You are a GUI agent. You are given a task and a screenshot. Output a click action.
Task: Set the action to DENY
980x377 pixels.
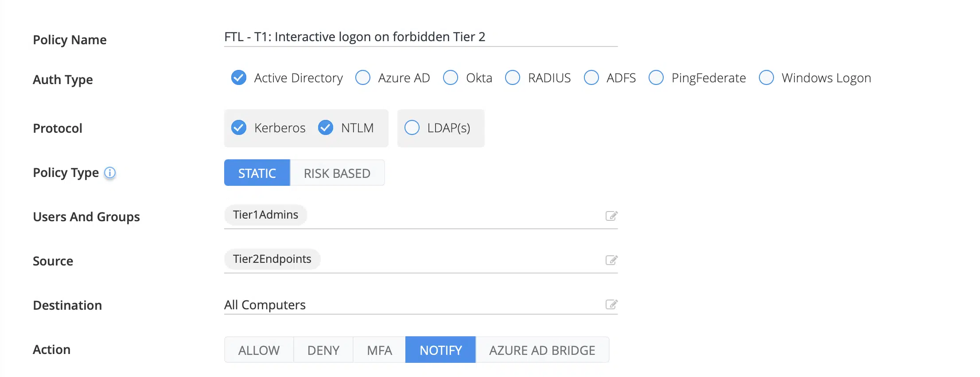(323, 350)
